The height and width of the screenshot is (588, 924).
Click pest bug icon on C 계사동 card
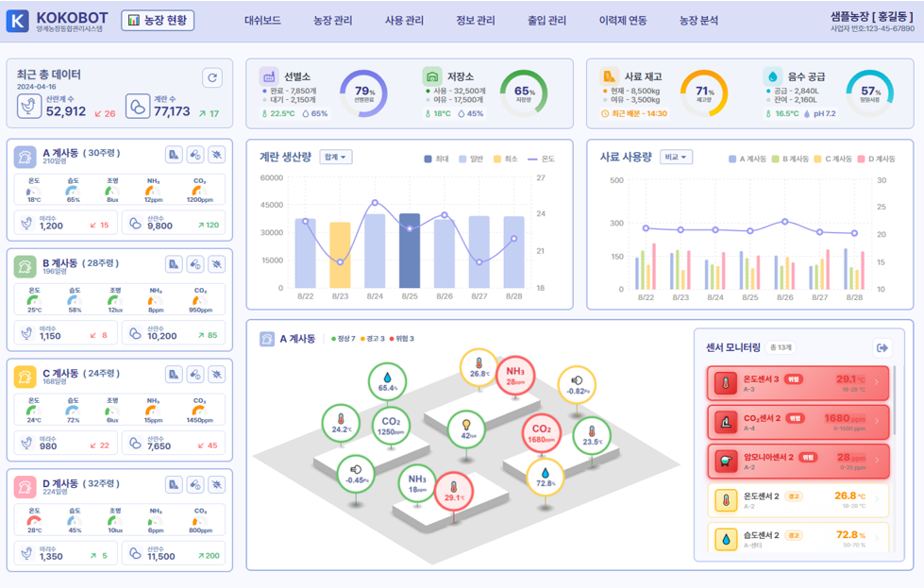click(217, 375)
